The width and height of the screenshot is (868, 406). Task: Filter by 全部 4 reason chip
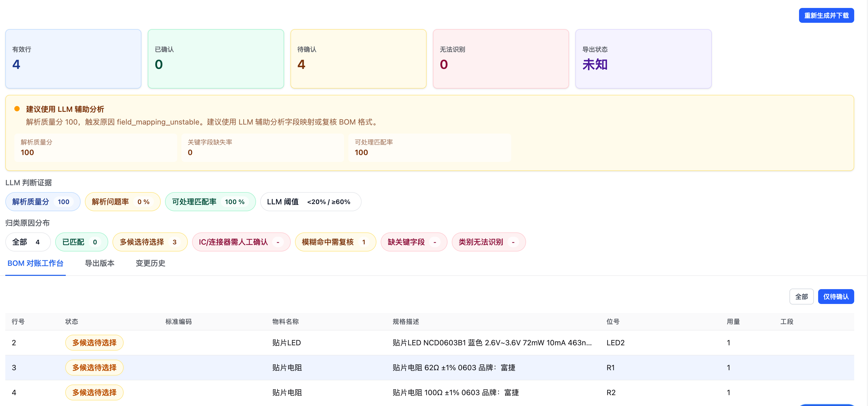28,242
